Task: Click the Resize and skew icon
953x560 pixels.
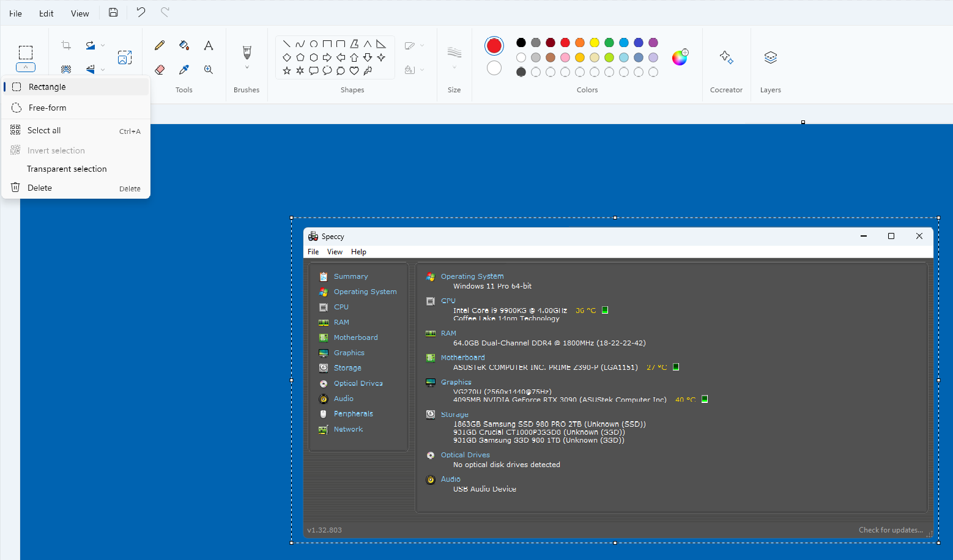Action: tap(125, 57)
